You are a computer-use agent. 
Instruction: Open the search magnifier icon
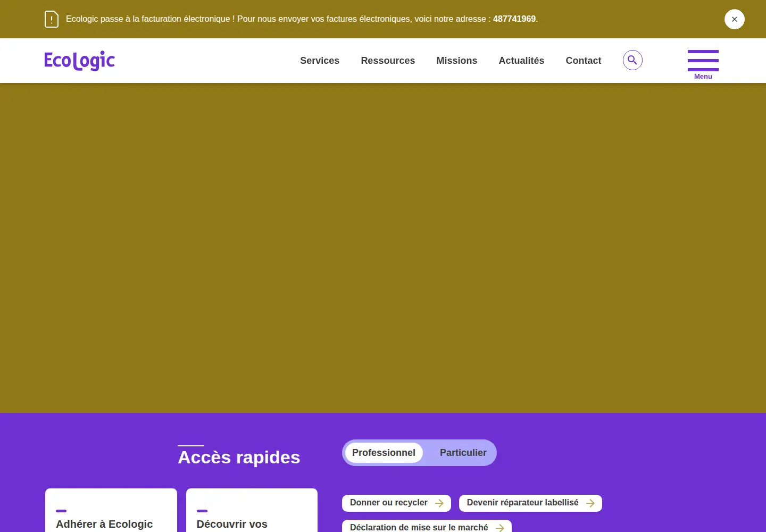[632, 60]
